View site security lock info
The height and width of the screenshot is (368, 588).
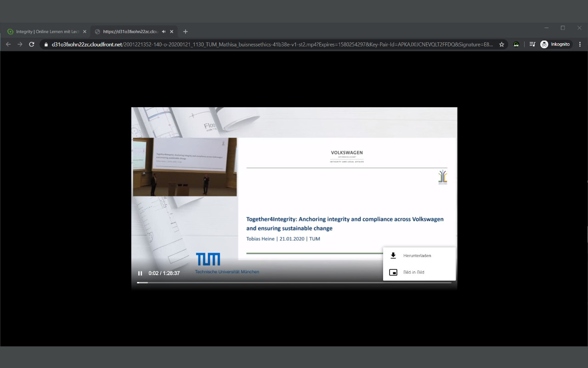pyautogui.click(x=46, y=45)
